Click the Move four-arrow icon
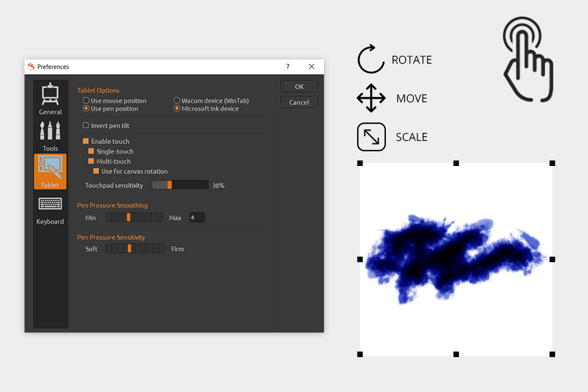Screen dimensions: 588x392 coord(371,98)
